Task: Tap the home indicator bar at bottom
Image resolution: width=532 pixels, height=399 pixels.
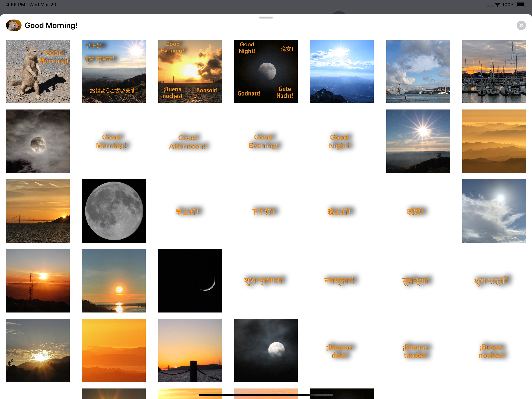Action: click(266, 395)
